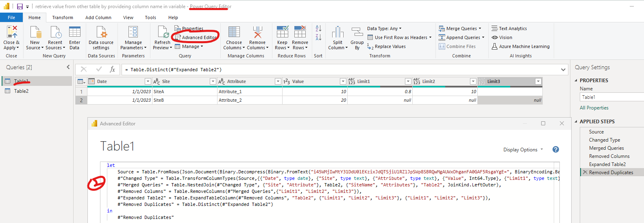Click the Date column type icon
644x223 pixels.
91,81
